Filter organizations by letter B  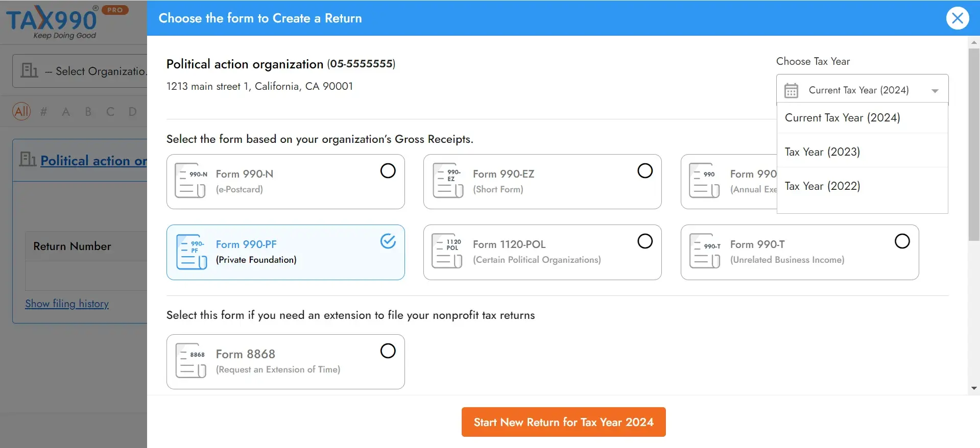click(x=88, y=111)
